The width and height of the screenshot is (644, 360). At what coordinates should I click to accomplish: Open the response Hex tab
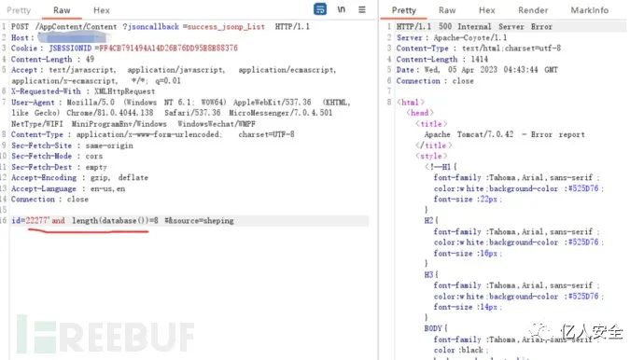pyautogui.click(x=486, y=10)
